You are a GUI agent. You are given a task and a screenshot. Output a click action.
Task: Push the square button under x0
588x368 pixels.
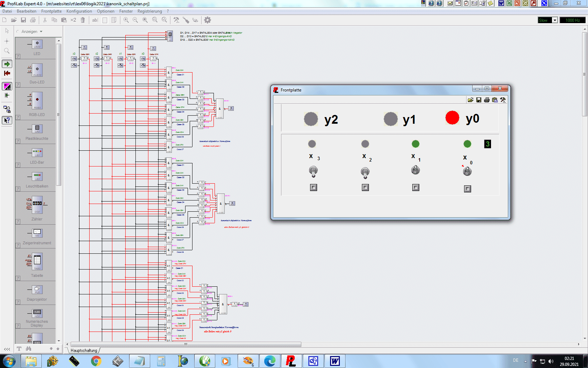(468, 189)
